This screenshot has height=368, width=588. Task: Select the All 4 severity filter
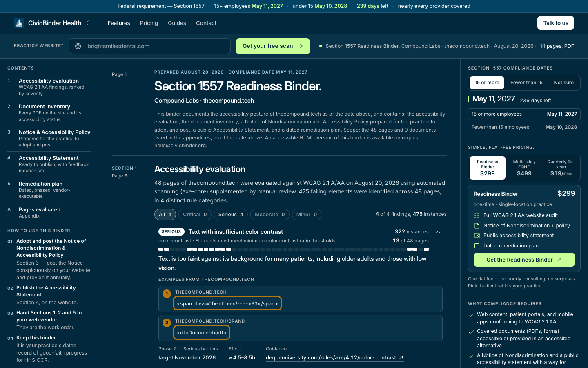click(165, 215)
